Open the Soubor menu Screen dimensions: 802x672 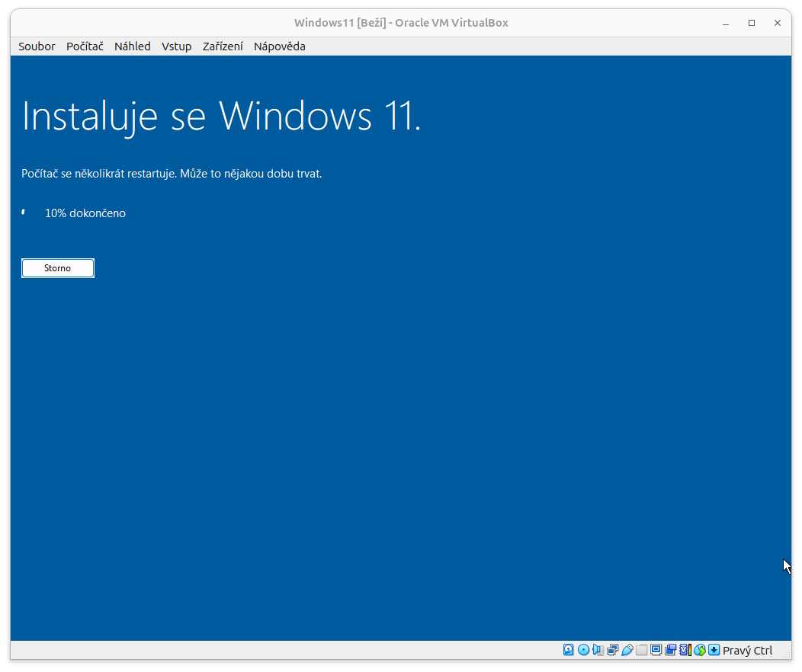click(36, 46)
